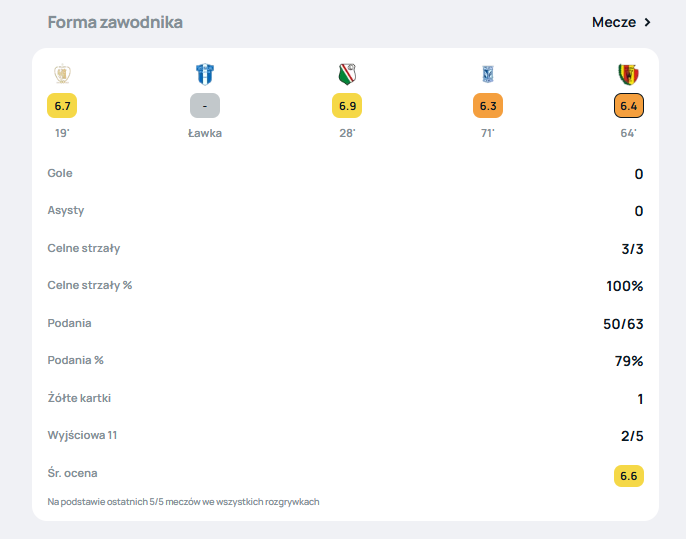Select the Lech Poznań club crest
This screenshot has height=539, width=686.
pos(488,74)
